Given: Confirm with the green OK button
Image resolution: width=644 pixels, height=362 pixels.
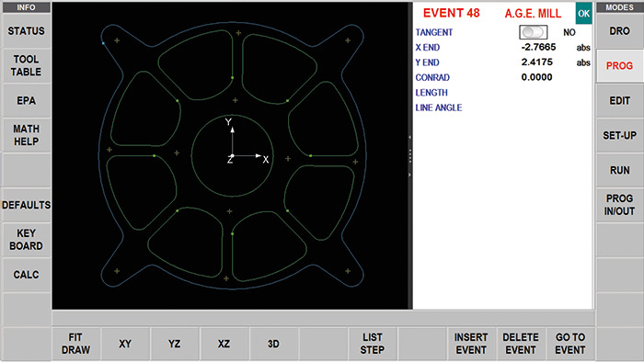Looking at the screenshot, I should tap(583, 14).
